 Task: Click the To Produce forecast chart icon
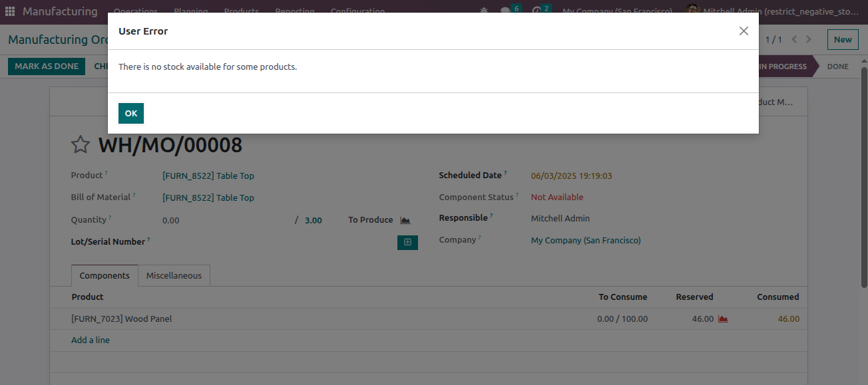[405, 220]
